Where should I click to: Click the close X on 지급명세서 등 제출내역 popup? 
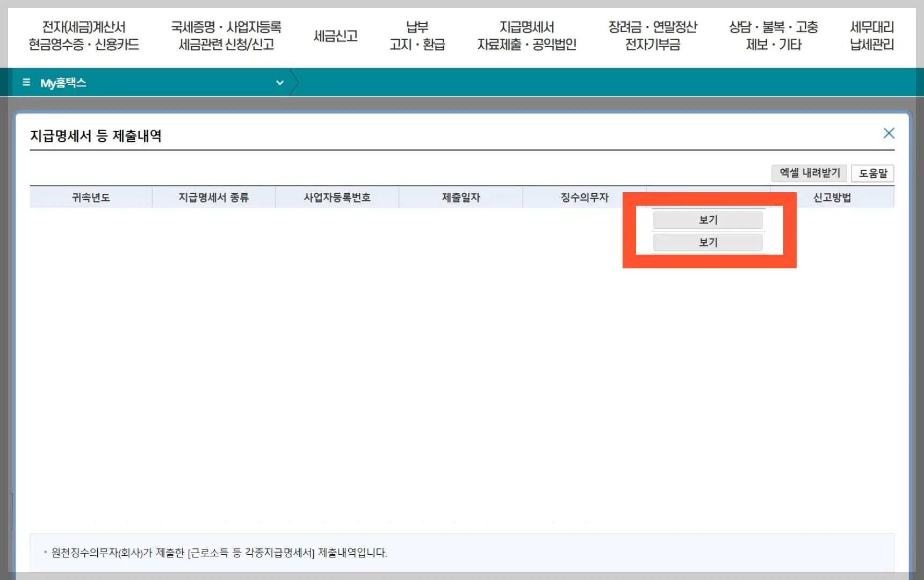coord(889,133)
